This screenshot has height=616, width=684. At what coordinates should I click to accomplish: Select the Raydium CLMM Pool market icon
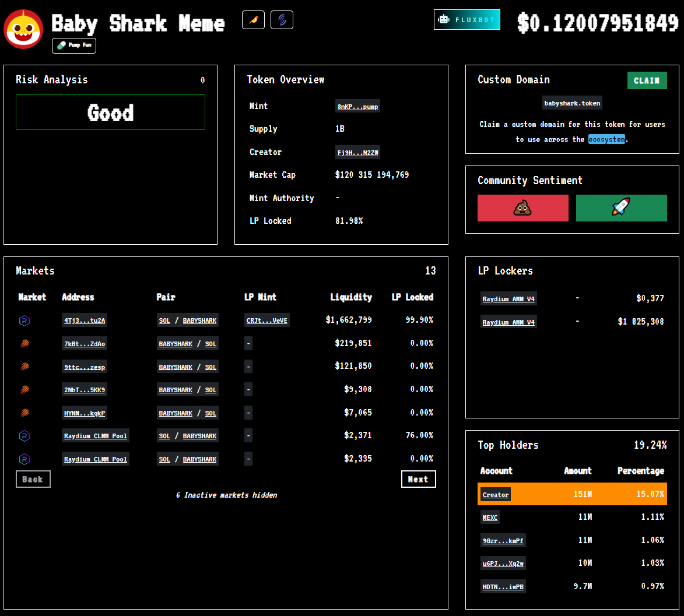(x=24, y=435)
